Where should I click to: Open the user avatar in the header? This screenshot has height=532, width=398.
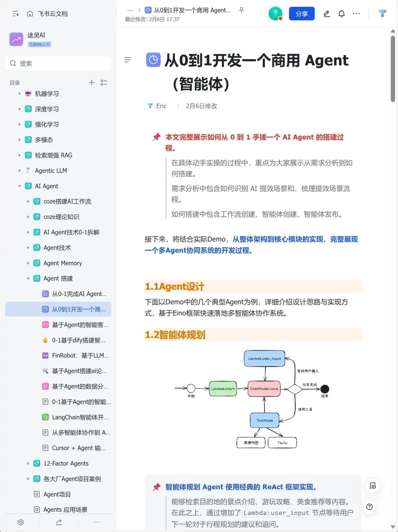[275, 14]
